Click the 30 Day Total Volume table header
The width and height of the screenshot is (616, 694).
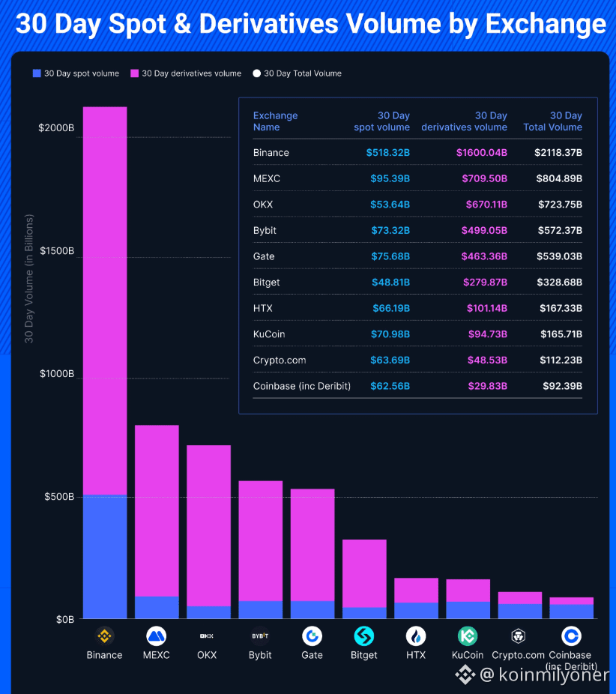click(553, 121)
